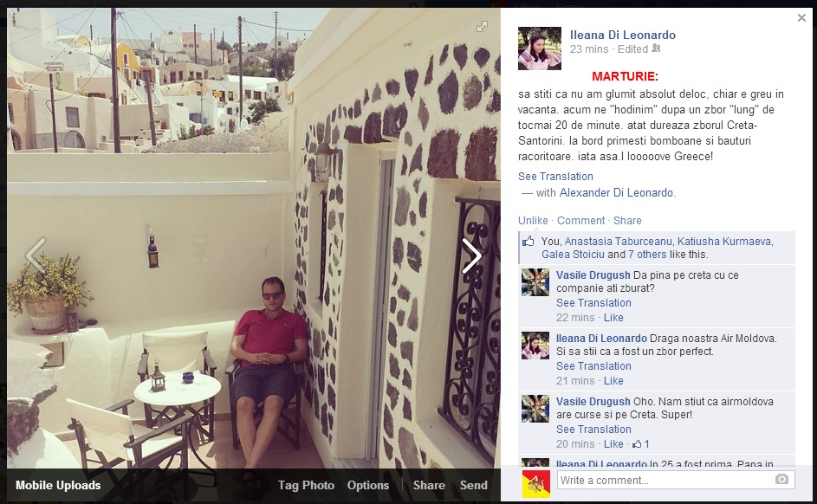The image size is (817, 504).
Task: View the thumbs-up count on Vasile's comment
Action: pyautogui.click(x=641, y=444)
